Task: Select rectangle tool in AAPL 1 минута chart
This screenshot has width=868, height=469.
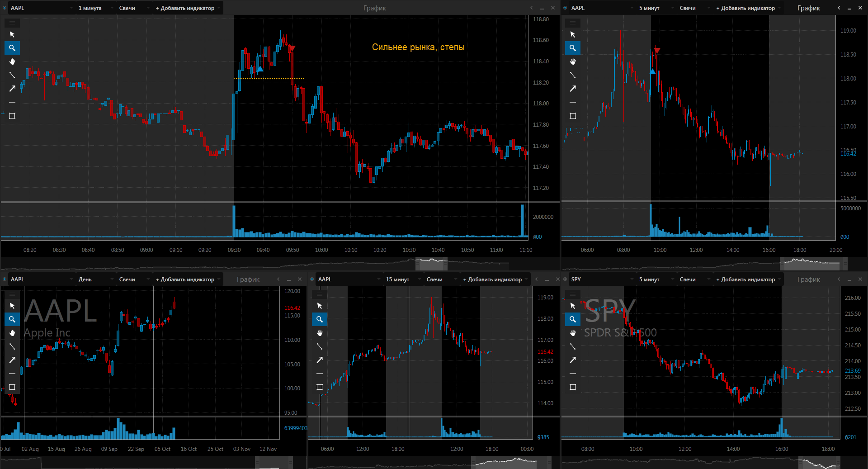Action: pos(12,116)
